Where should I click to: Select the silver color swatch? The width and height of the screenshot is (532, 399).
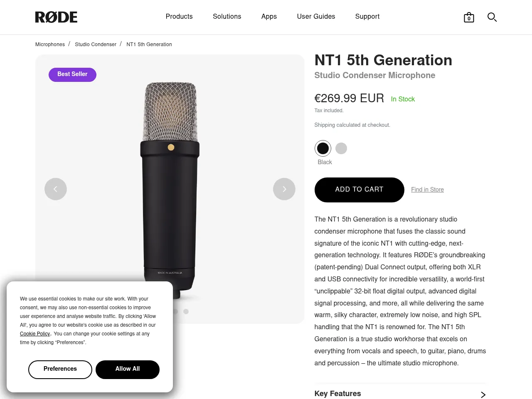(341, 148)
